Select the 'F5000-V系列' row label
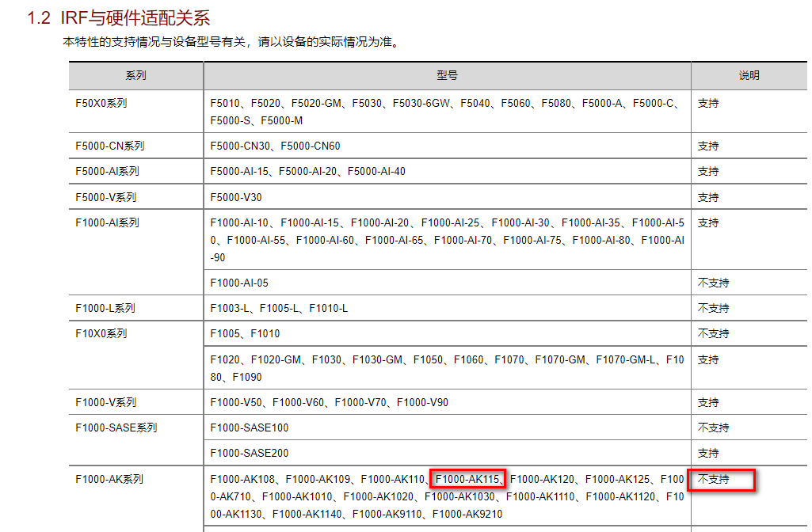The image size is (812, 532). [x=105, y=197]
